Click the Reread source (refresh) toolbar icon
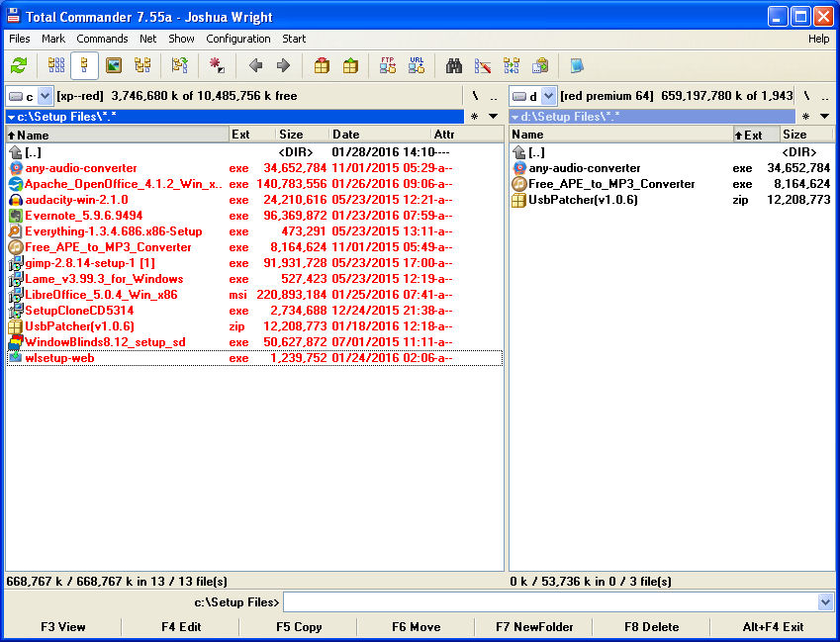The width and height of the screenshot is (840, 642). point(19,66)
